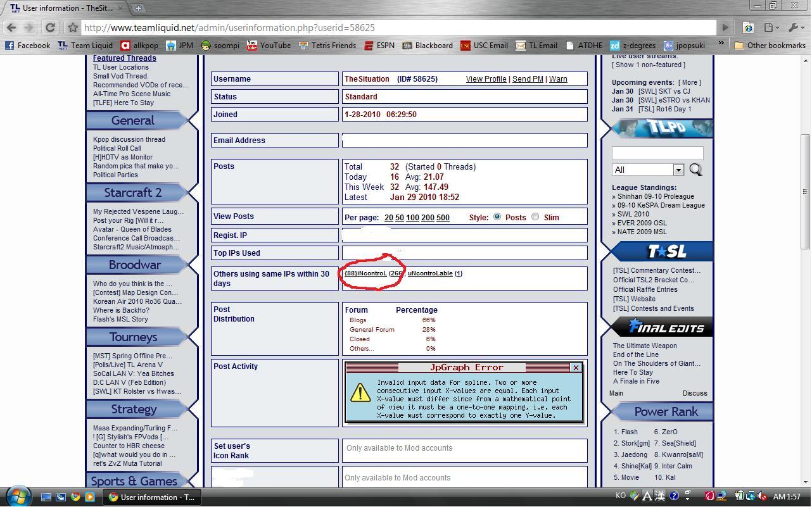This screenshot has height=507, width=812.
Task: Open the Facebook bookmark
Action: 27,46
